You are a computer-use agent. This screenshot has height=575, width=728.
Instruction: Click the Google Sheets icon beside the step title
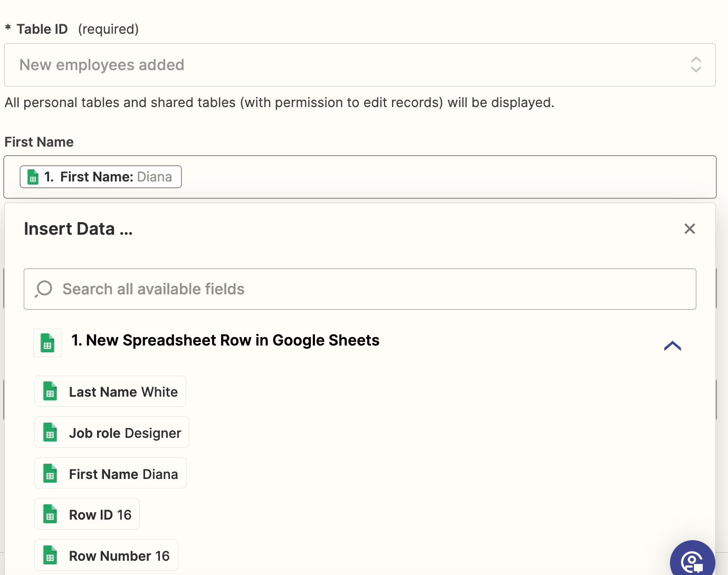[x=47, y=343]
